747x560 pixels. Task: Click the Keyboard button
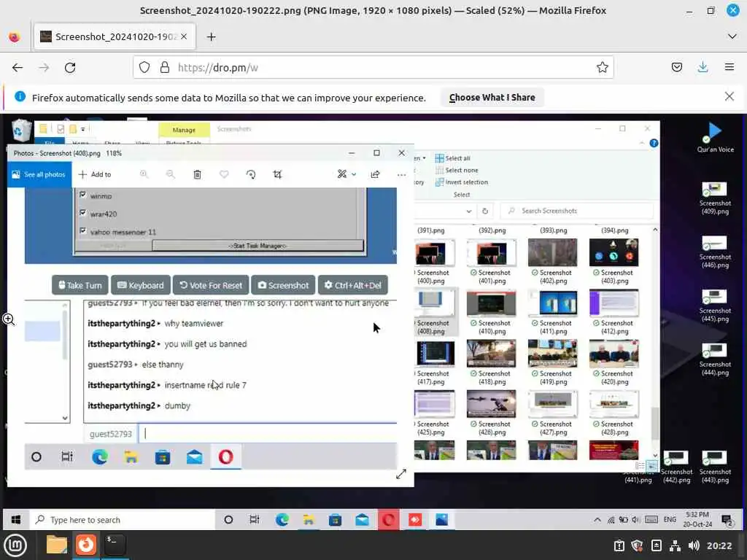[141, 285]
